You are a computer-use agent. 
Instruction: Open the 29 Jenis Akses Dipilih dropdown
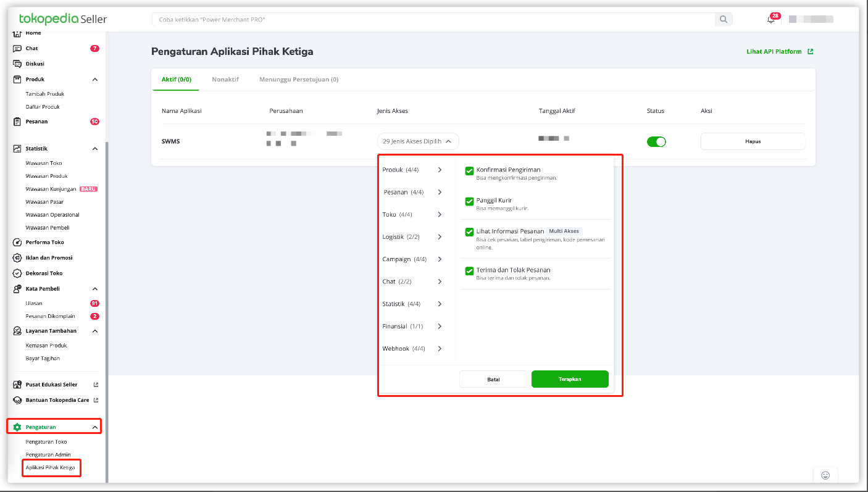coord(418,141)
